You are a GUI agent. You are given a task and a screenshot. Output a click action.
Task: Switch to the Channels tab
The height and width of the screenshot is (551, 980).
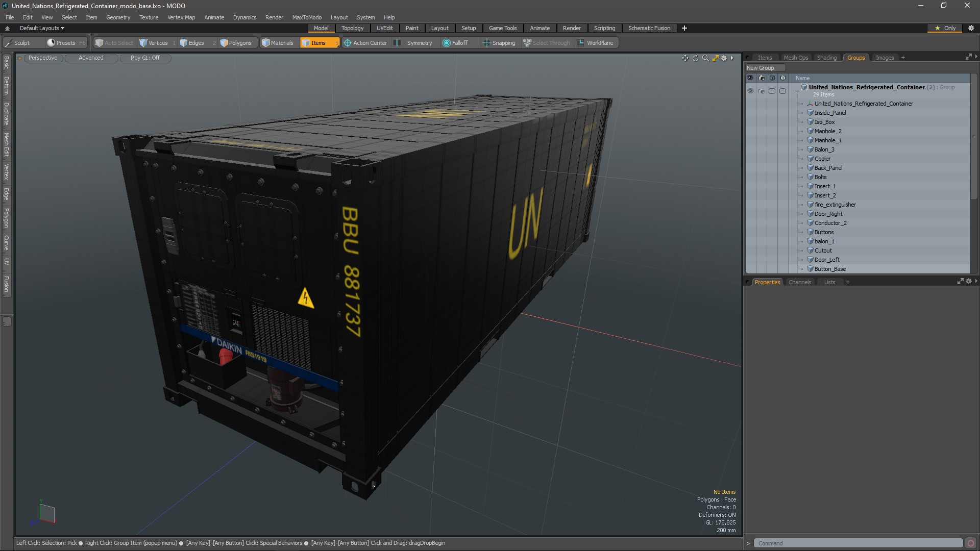tap(799, 282)
